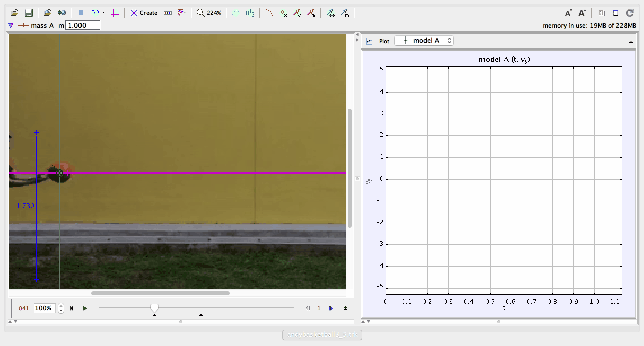Toggle the coordinate axes icon

point(115,13)
